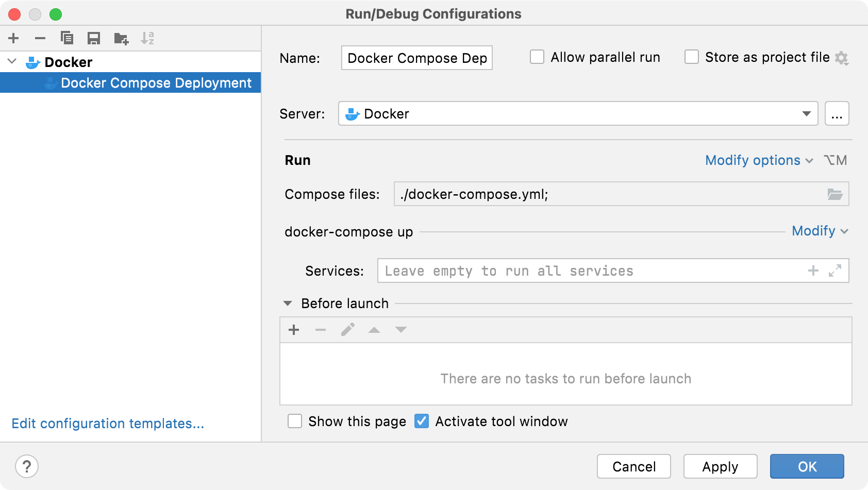Remove the selected before launch task
The height and width of the screenshot is (490, 868).
pos(321,330)
